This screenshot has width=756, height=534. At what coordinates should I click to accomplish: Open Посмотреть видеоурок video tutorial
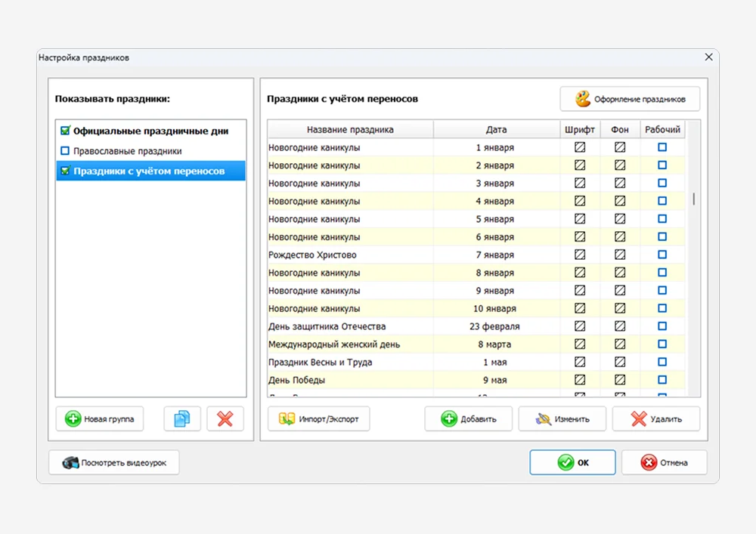pos(113,462)
